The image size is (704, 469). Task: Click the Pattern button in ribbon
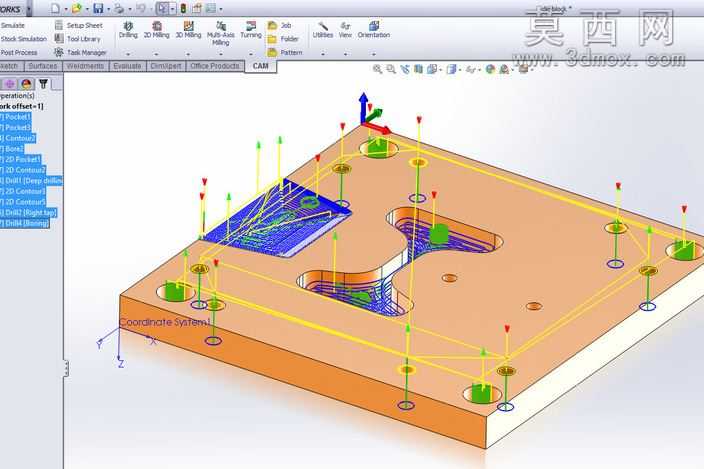[x=285, y=53]
